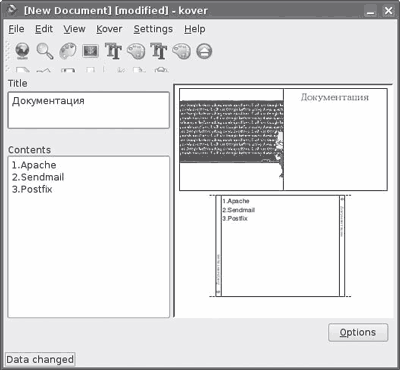
Task: Open the Kover menu
Action: pos(109,29)
